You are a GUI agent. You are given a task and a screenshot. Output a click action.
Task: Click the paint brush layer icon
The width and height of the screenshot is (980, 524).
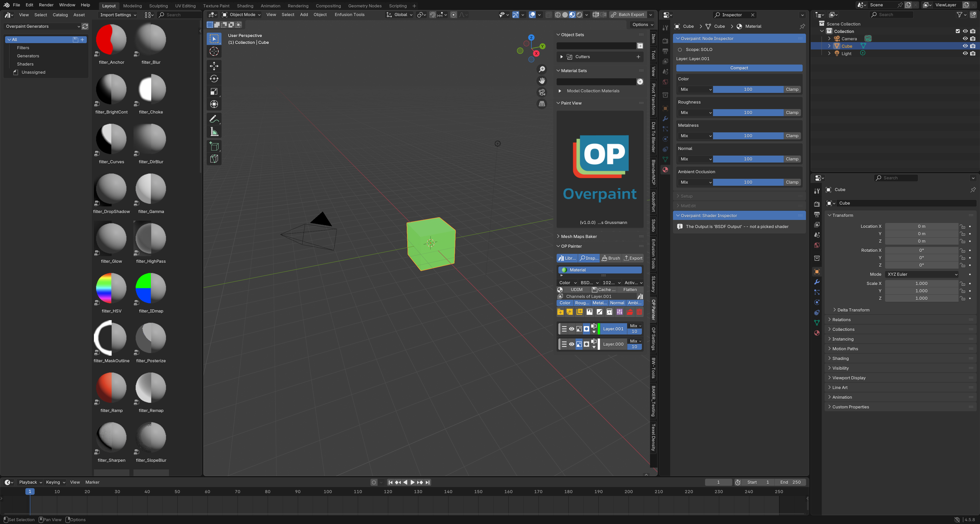point(599,312)
